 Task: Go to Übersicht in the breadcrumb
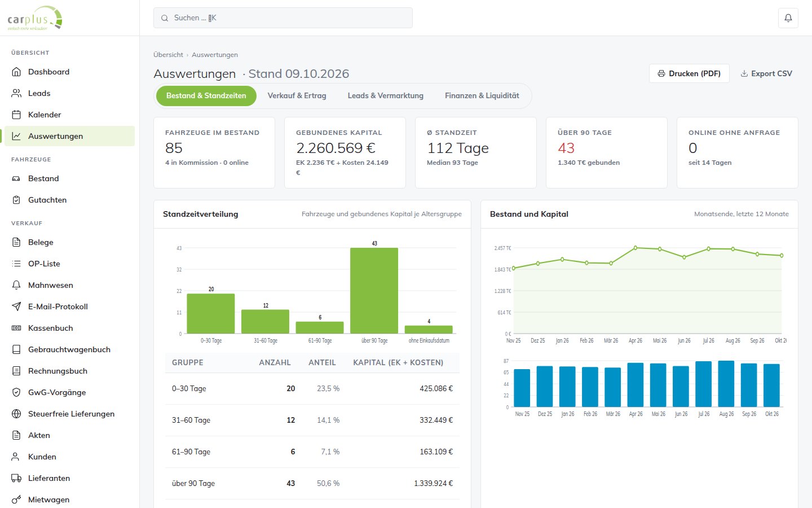[x=168, y=55]
